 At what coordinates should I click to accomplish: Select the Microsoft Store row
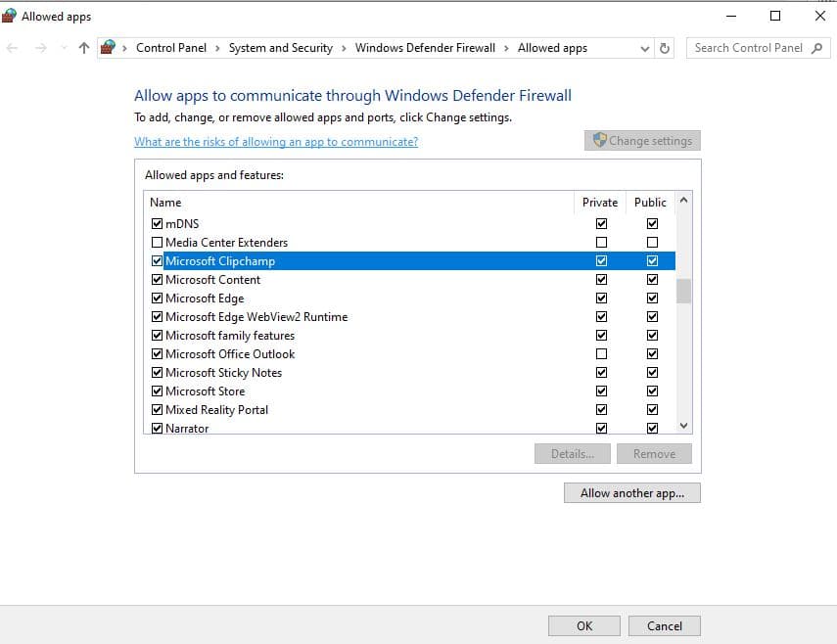[409, 391]
